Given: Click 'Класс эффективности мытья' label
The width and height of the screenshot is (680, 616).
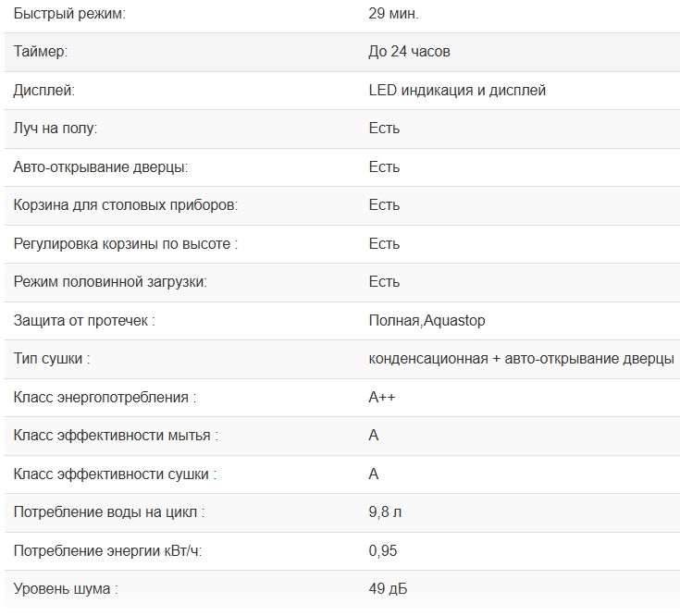Looking at the screenshot, I should pos(116,436).
